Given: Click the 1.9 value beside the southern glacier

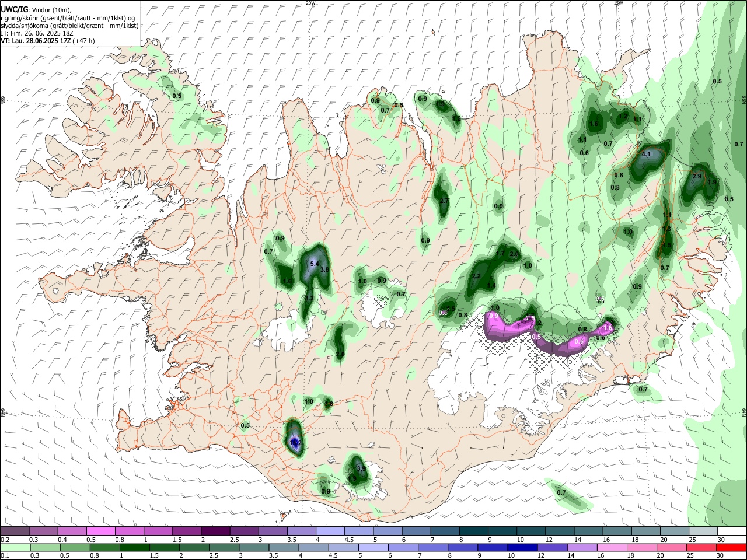Looking at the screenshot, I should tap(352, 478).
